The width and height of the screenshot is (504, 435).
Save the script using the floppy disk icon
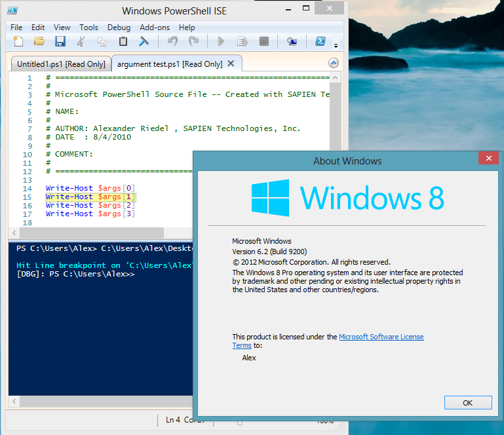click(60, 41)
